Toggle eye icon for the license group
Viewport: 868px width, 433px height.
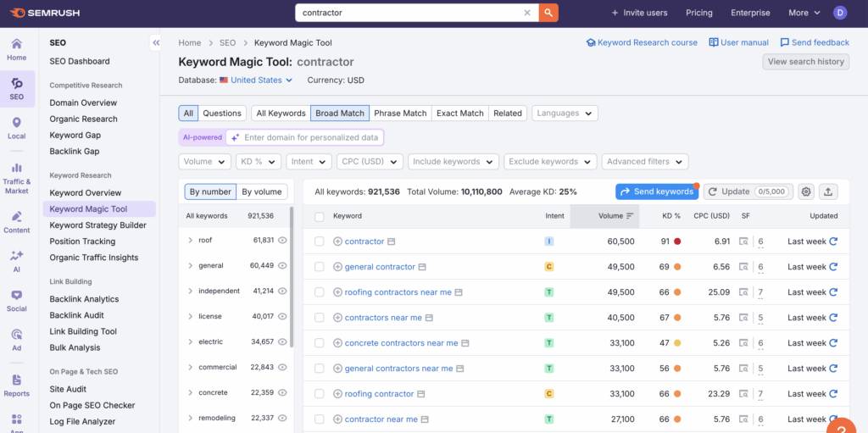[282, 317]
